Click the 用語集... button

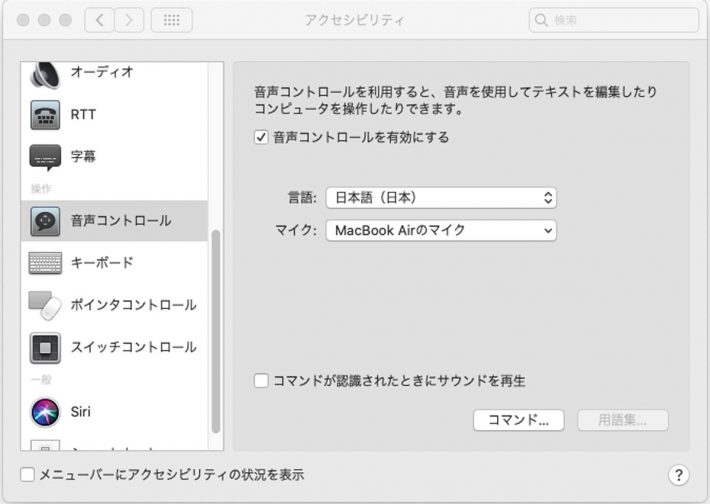[x=623, y=420]
